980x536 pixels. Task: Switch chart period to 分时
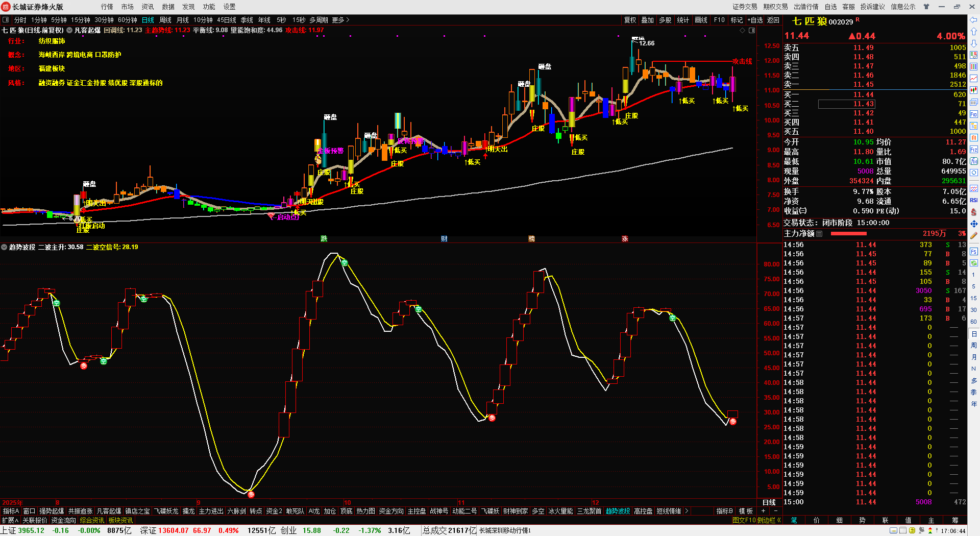click(20, 20)
